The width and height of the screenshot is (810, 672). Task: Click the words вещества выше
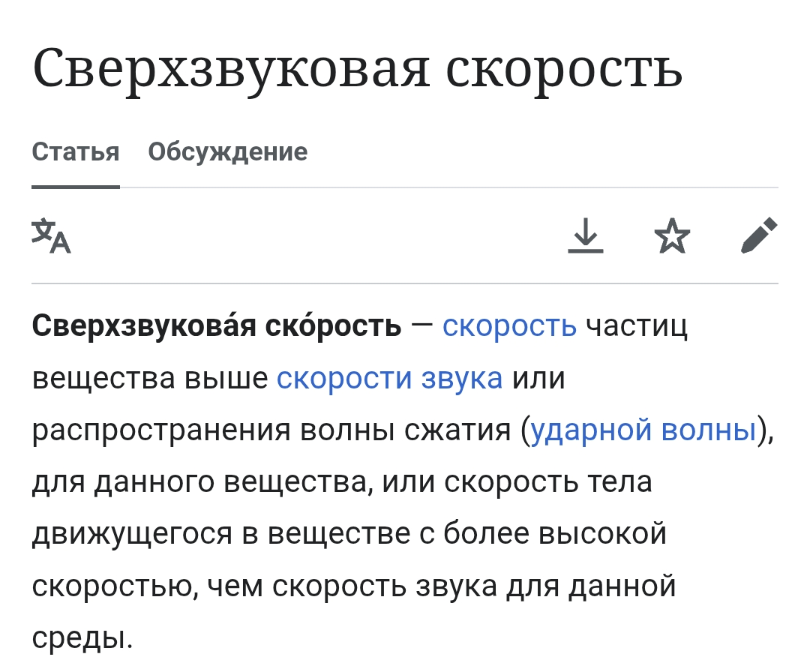150,379
